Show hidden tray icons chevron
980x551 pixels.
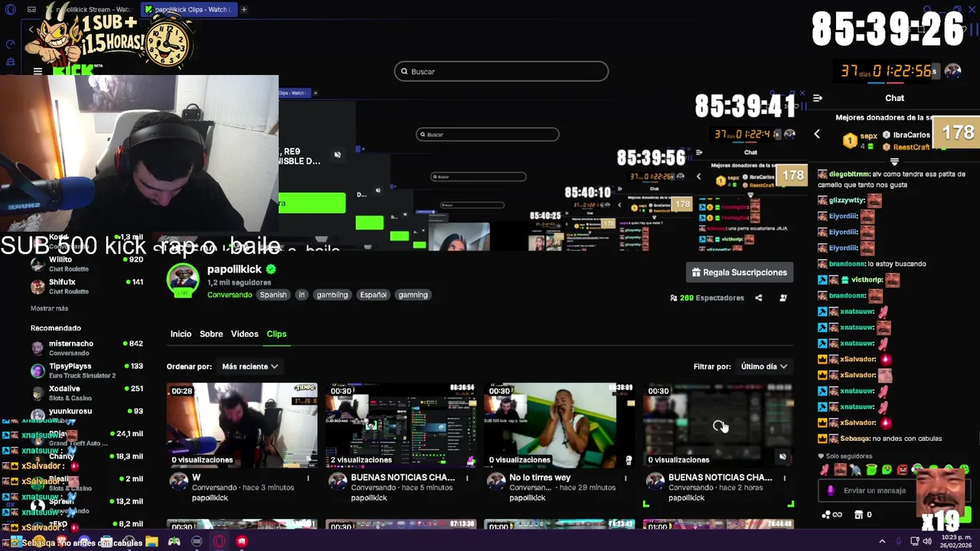882,541
